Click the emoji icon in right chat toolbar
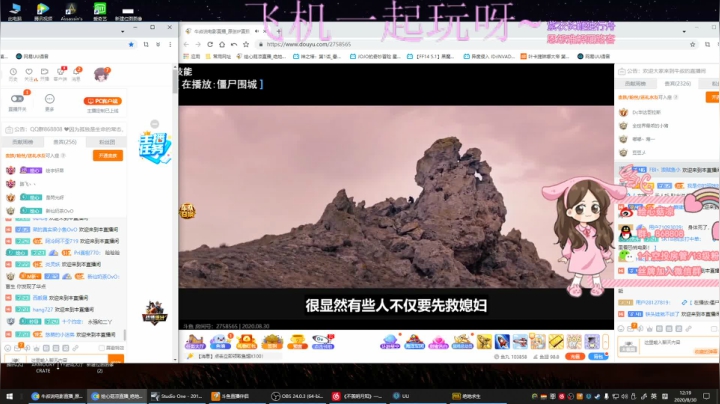The width and height of the screenshot is (720, 404). [621, 329]
